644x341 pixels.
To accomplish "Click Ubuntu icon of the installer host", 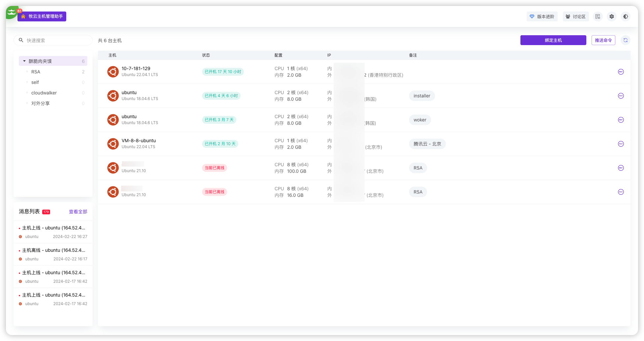I will coord(113,96).
